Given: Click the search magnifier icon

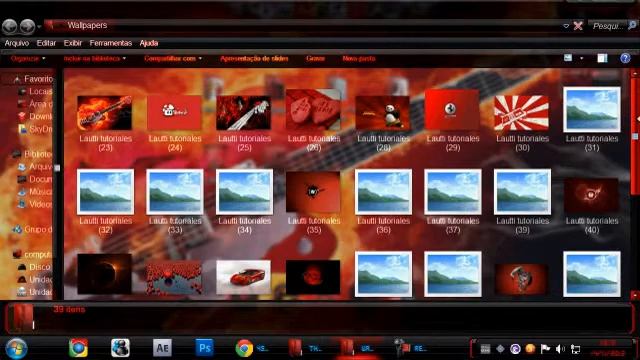Looking at the screenshot, I should click(x=632, y=25).
